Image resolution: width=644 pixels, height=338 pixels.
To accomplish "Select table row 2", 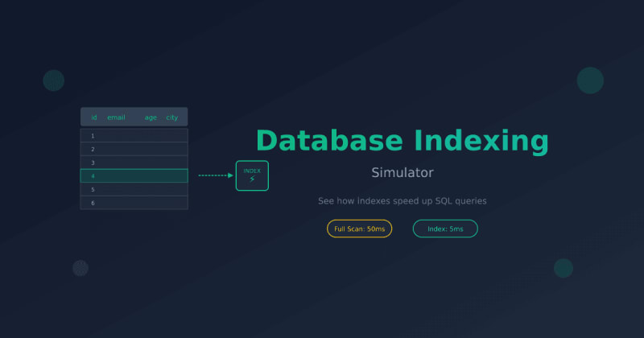I will 134,149.
